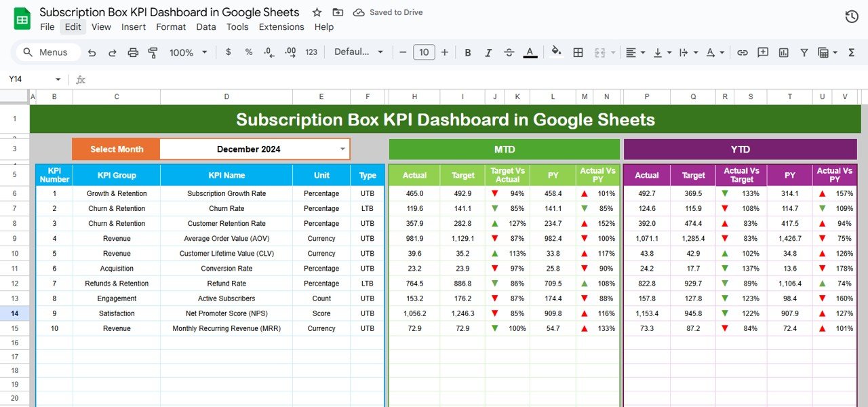The image size is (868, 407).
Task: Click the merge cells icon
Action: click(599, 52)
